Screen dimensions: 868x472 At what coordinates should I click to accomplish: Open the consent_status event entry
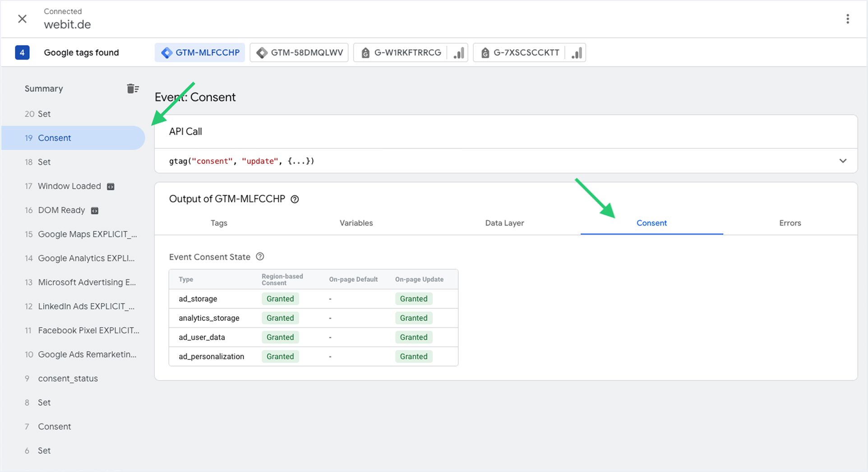point(68,378)
